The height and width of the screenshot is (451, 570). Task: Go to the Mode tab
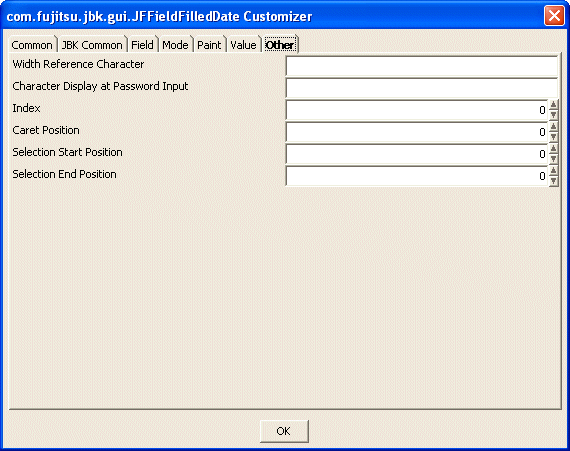coord(175,45)
